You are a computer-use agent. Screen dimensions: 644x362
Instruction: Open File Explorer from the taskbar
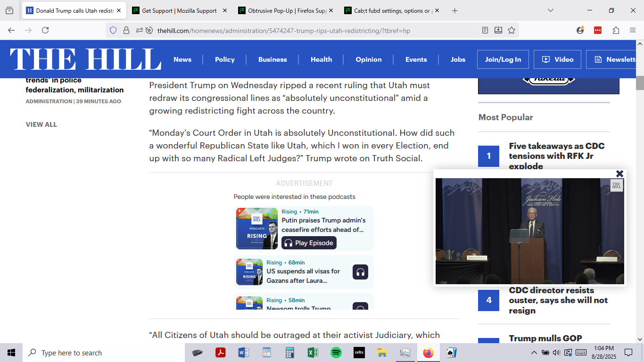382,353
